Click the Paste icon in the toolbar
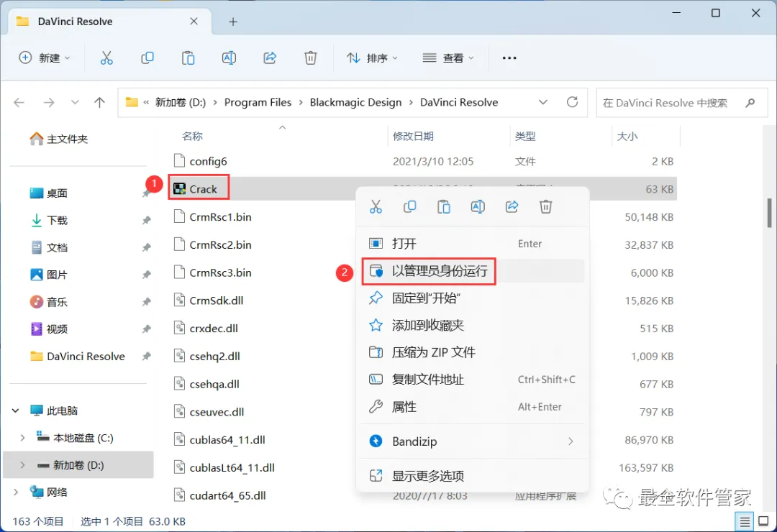 coord(188,58)
